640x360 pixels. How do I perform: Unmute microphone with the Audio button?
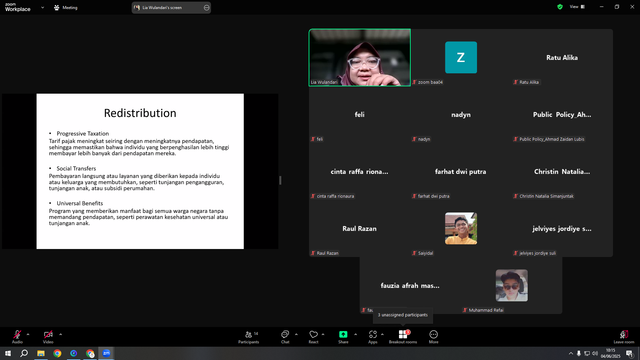17,336
